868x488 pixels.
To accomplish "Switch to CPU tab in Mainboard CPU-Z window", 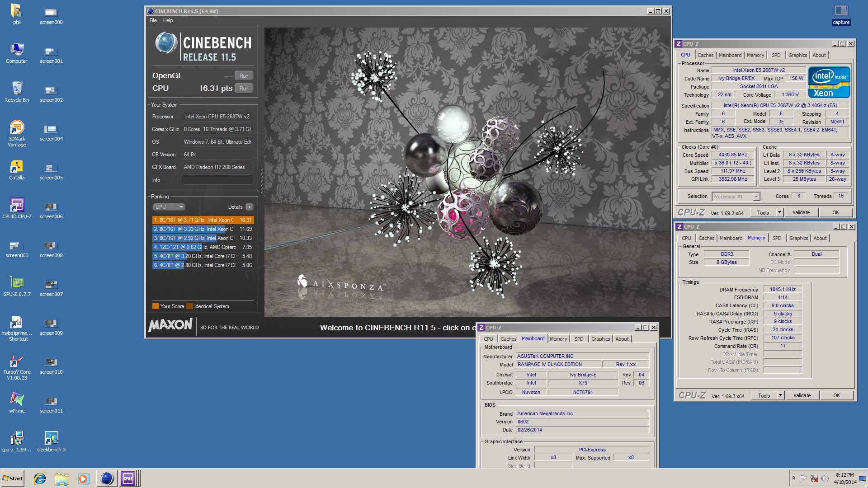I will (488, 339).
